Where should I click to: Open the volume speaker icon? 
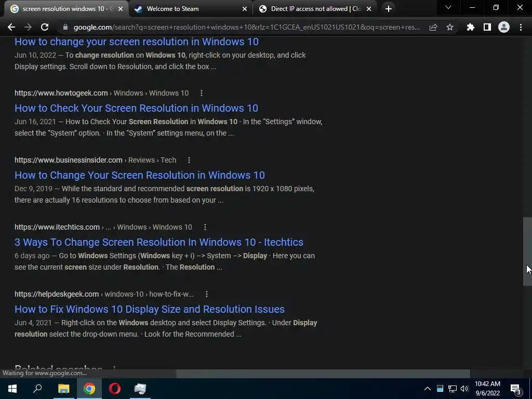pos(464,389)
